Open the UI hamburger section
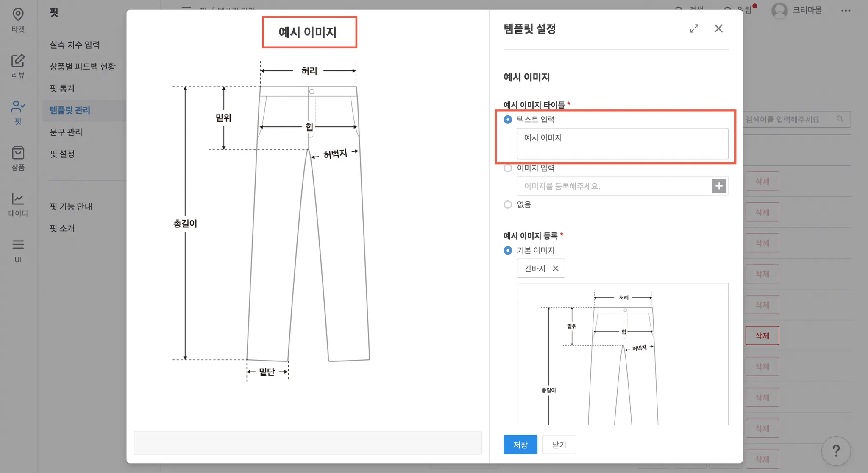Screen dimensions: 868x473 tap(18, 250)
